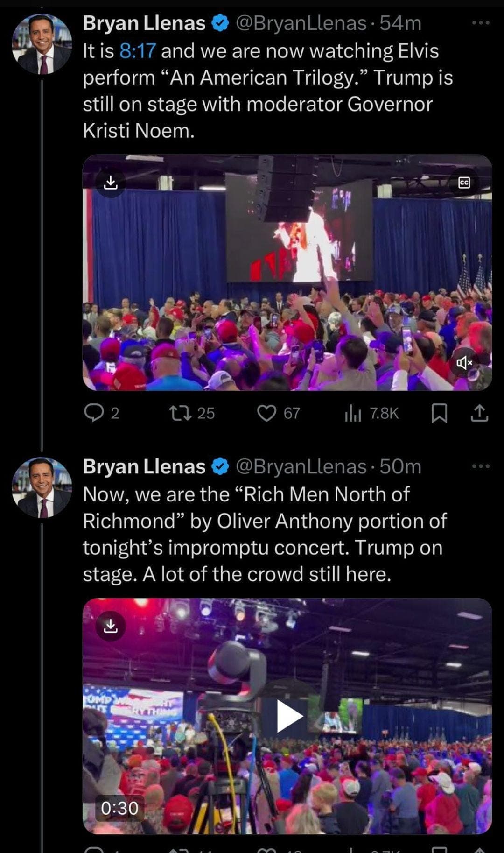Click Bryan Llenas avatar on second tweet
Screen dimensions: 504x853
click(x=42, y=487)
